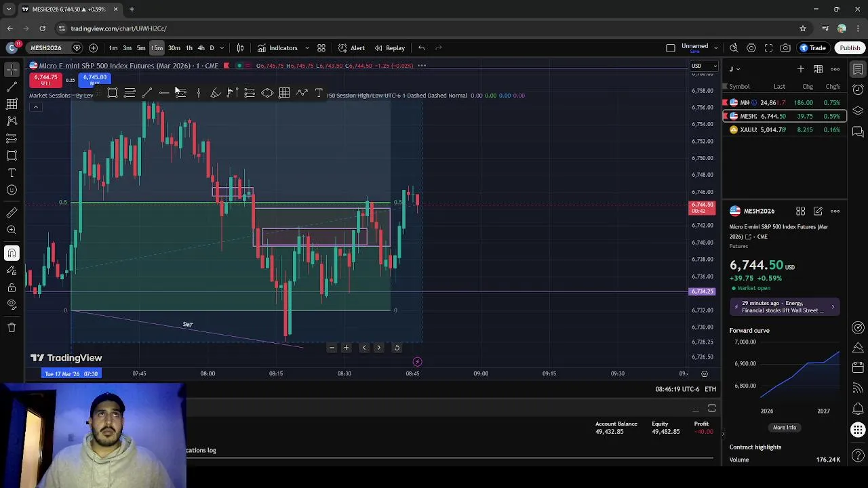Click the SELL 6,744.75 button
The width and height of the screenshot is (868, 488).
click(x=46, y=80)
